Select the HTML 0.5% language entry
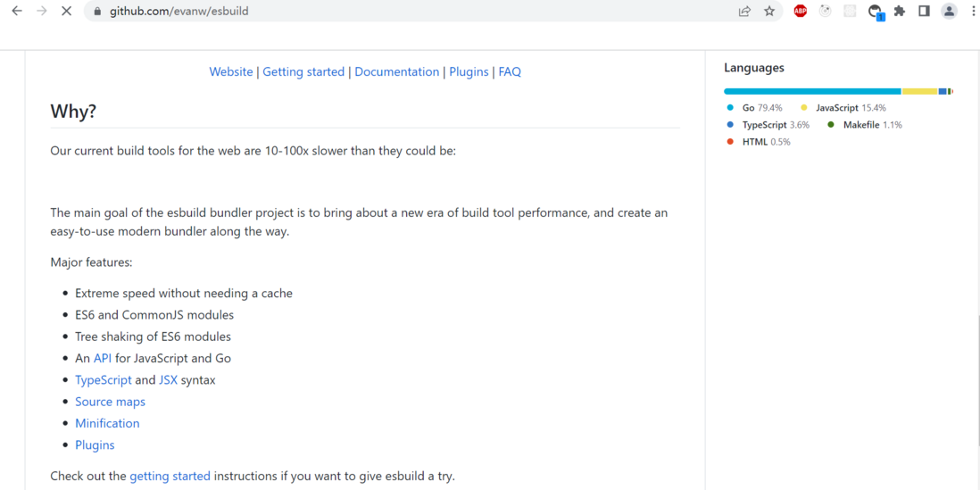Screen dimensions: 980x490 point(758,142)
